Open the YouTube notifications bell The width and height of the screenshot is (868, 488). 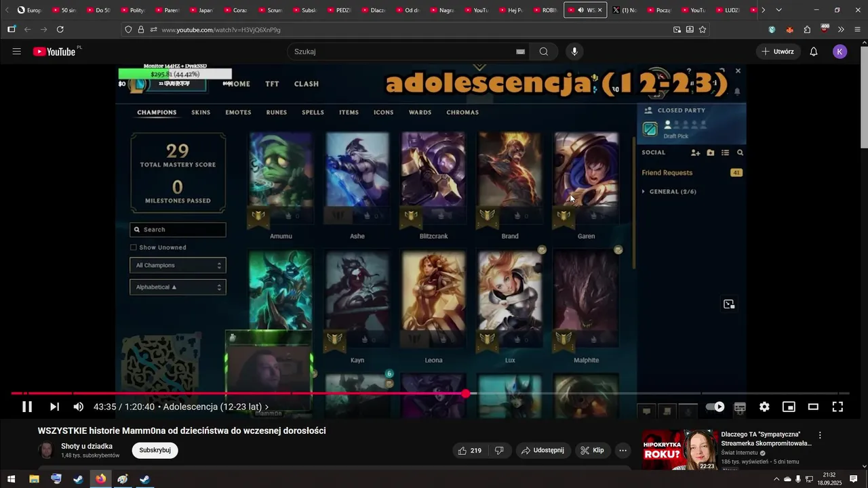[x=814, y=52]
